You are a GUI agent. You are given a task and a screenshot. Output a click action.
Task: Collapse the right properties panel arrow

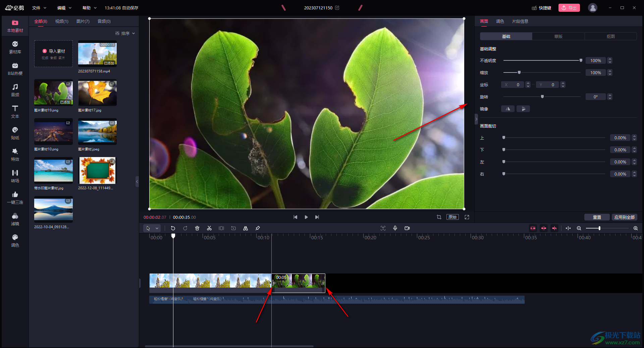(x=476, y=119)
